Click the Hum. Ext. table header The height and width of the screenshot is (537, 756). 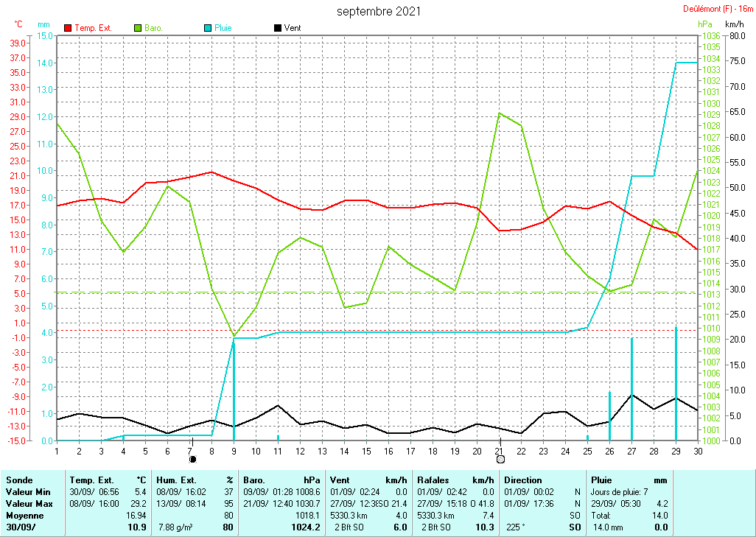175,480
